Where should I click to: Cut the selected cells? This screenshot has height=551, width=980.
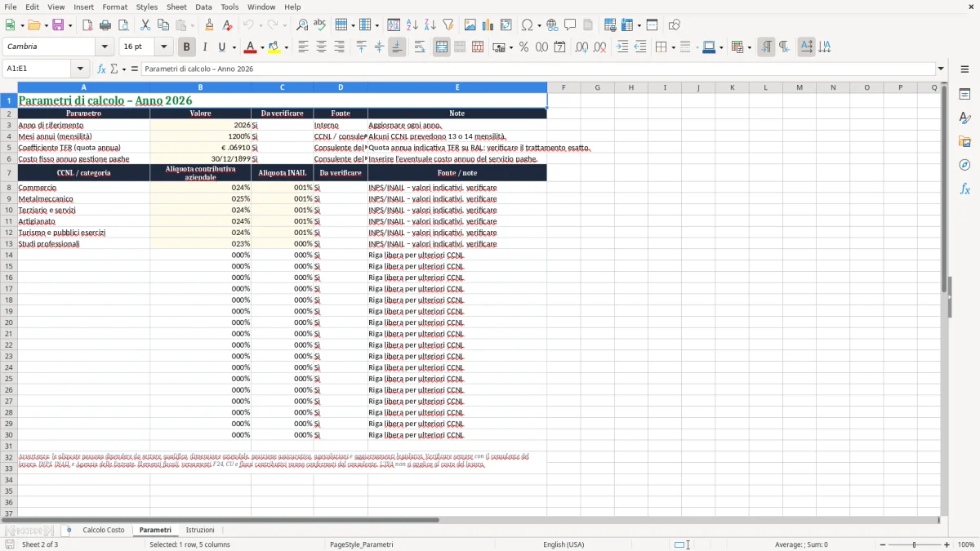pos(145,25)
